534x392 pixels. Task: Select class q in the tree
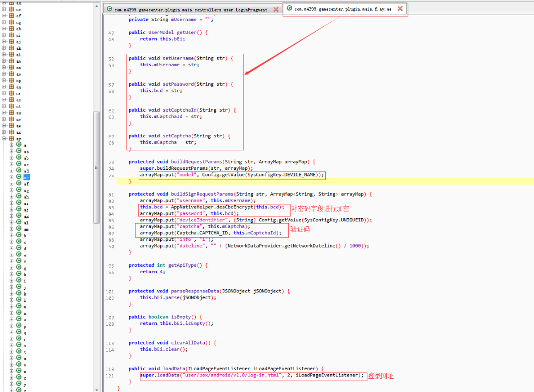point(25,333)
